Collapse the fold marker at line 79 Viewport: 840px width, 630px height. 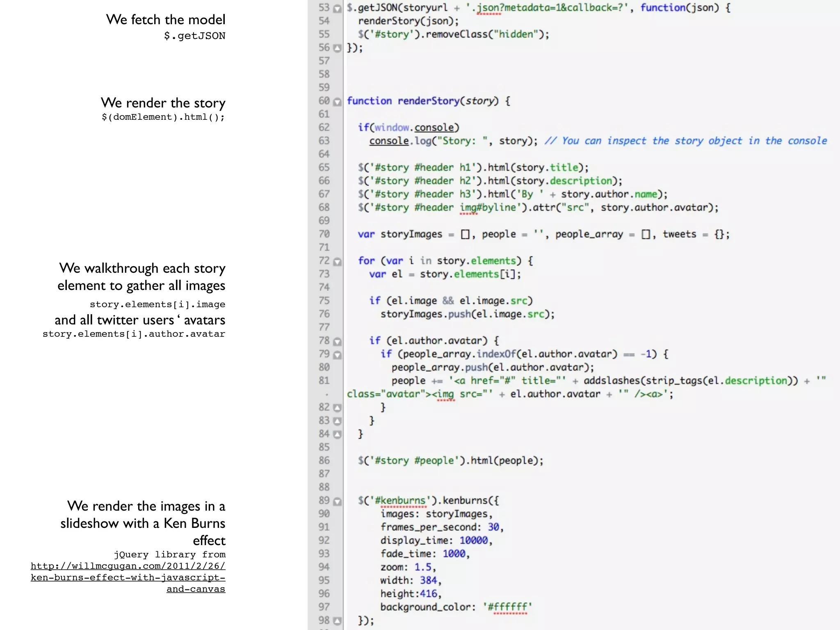[337, 354]
